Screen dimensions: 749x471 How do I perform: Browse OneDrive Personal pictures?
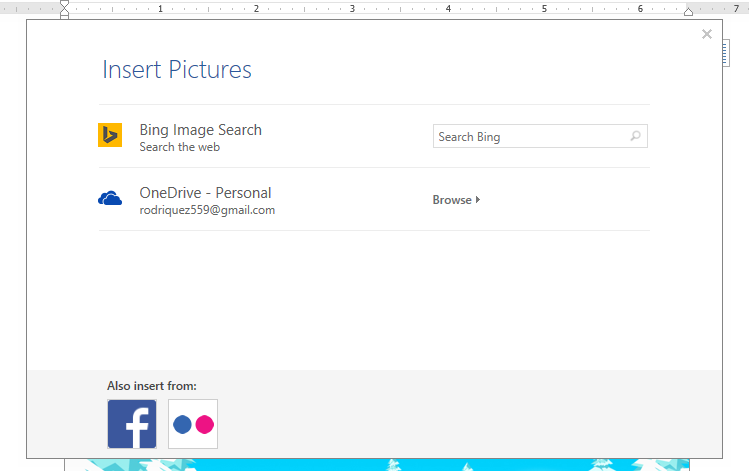(456, 200)
